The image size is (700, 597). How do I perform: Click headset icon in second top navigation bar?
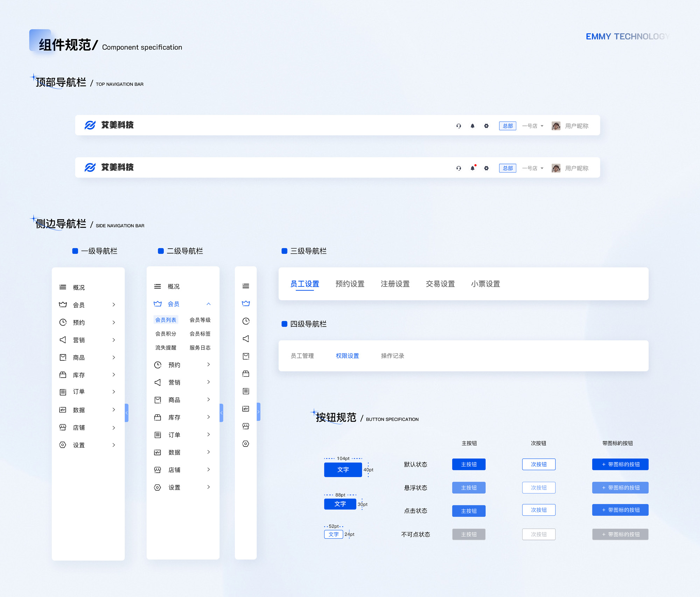(458, 168)
